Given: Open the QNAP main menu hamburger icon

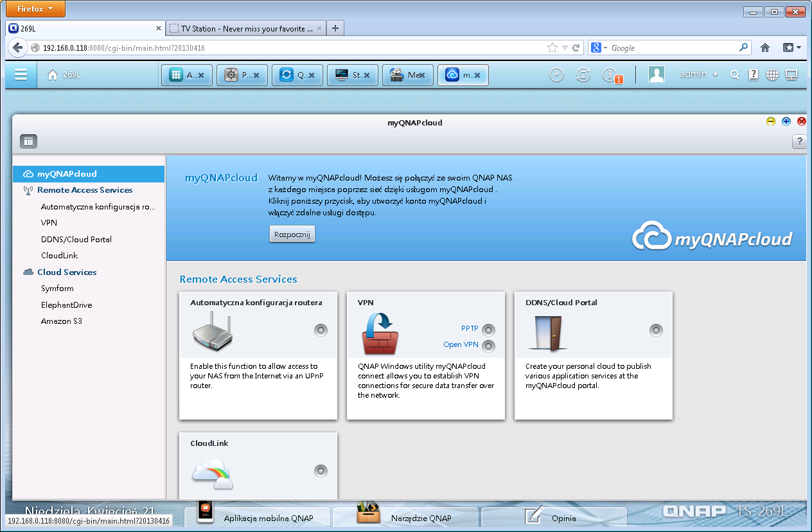Looking at the screenshot, I should point(21,75).
